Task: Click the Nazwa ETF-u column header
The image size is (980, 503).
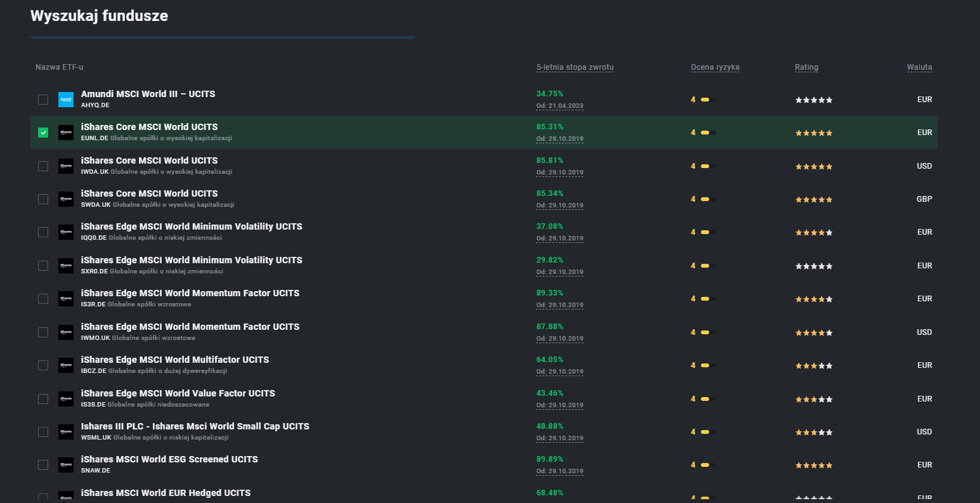Action: tap(59, 67)
